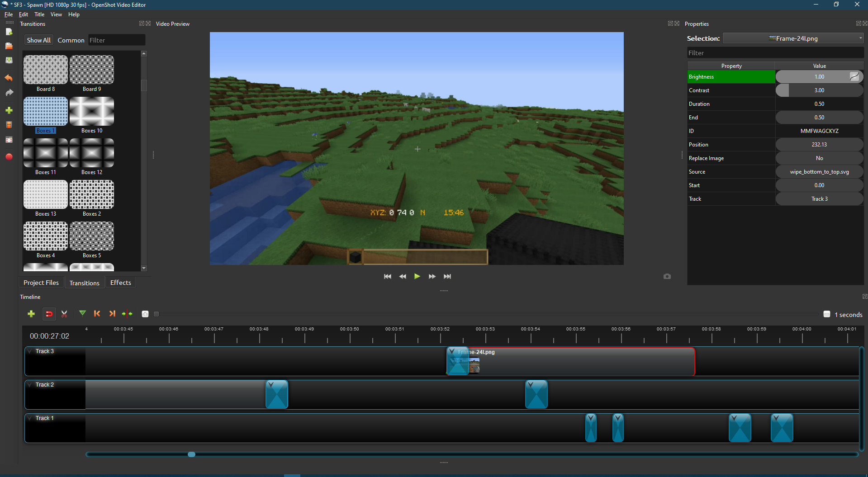Image resolution: width=868 pixels, height=477 pixels.
Task: Click the Show All filter button
Action: (38, 40)
